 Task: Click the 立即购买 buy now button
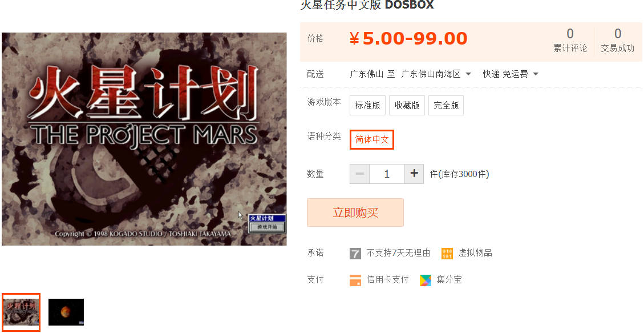355,212
